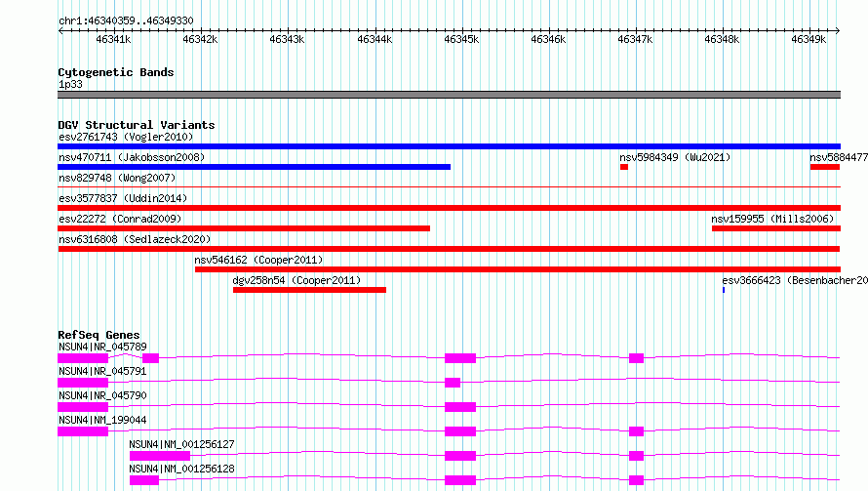Click the NSUN4|NR_045790 gene label
This screenshot has height=491, width=868.
(102, 395)
